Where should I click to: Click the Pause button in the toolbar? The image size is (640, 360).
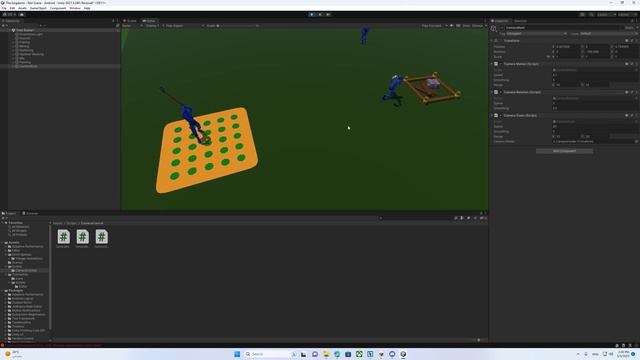click(x=320, y=14)
